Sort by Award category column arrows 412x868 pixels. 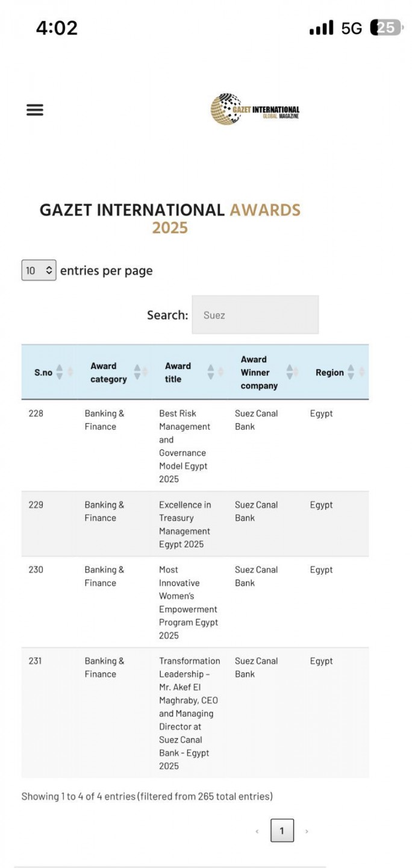tap(137, 373)
